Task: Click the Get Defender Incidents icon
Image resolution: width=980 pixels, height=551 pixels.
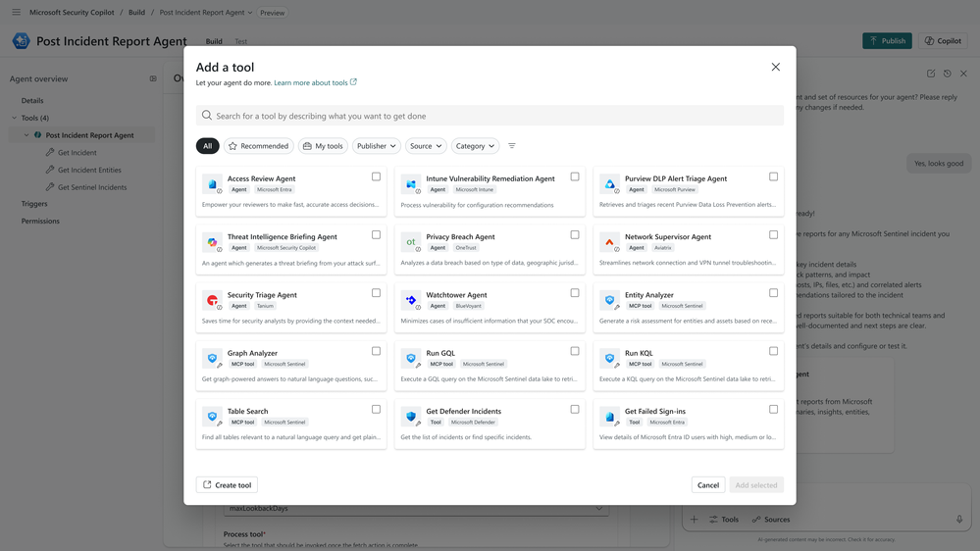Action: (411, 417)
